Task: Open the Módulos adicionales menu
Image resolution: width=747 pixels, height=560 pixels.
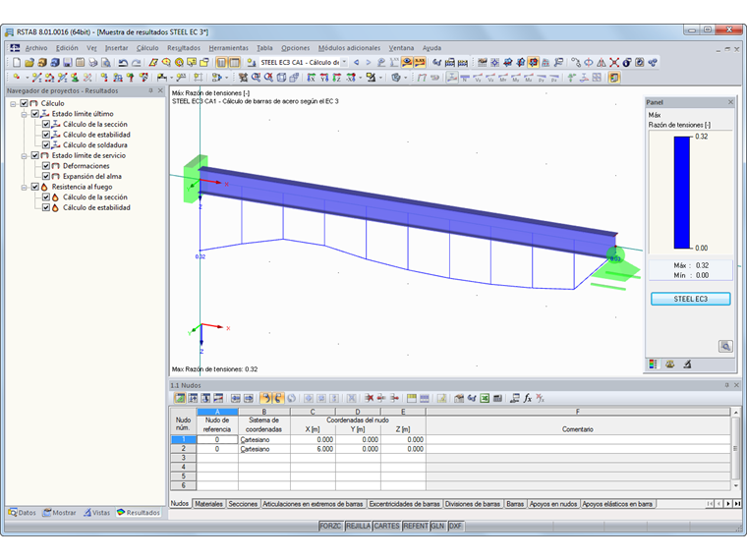Action: (349, 48)
